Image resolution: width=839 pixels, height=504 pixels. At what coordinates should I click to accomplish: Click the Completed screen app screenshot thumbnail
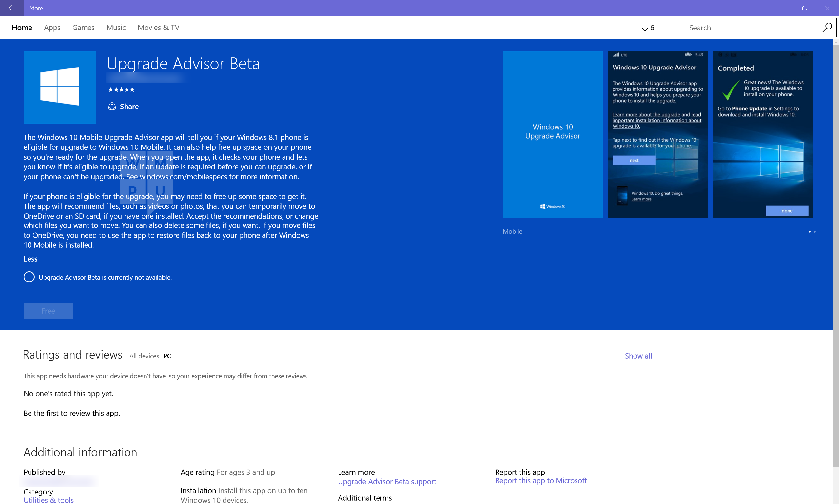point(767,134)
